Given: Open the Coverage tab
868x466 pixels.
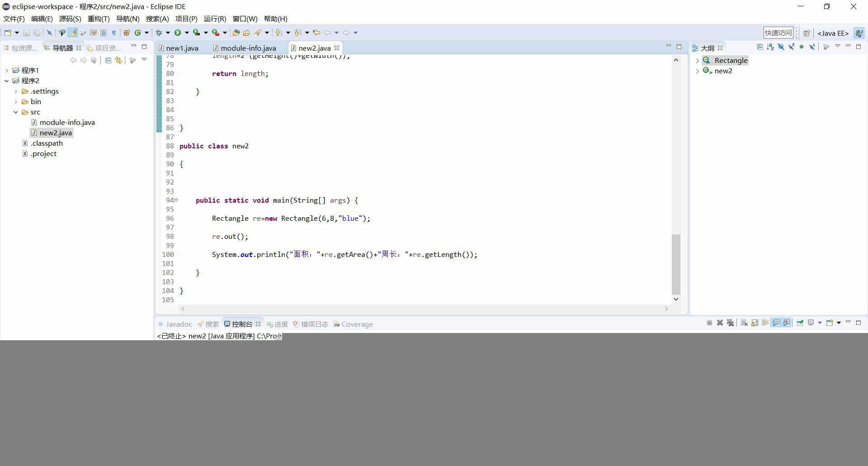Looking at the screenshot, I should pyautogui.click(x=353, y=324).
